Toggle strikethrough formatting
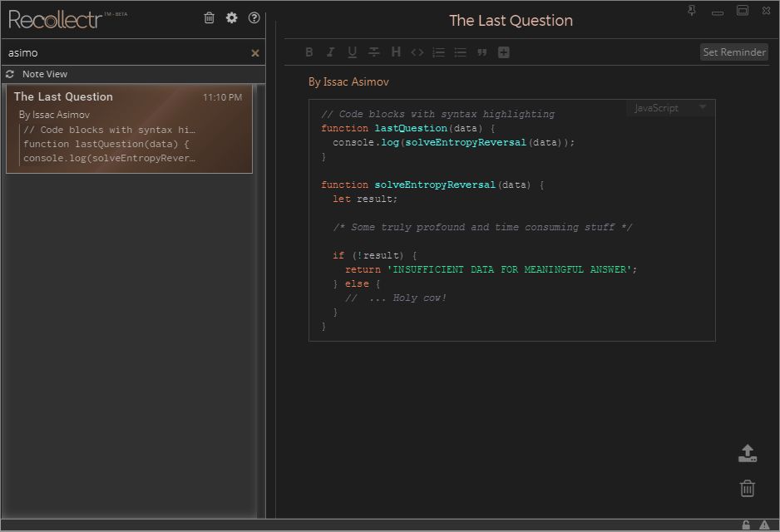 tap(374, 52)
